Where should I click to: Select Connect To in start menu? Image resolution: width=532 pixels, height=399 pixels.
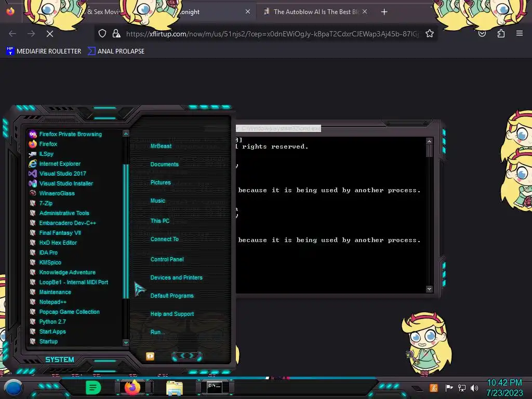164,239
